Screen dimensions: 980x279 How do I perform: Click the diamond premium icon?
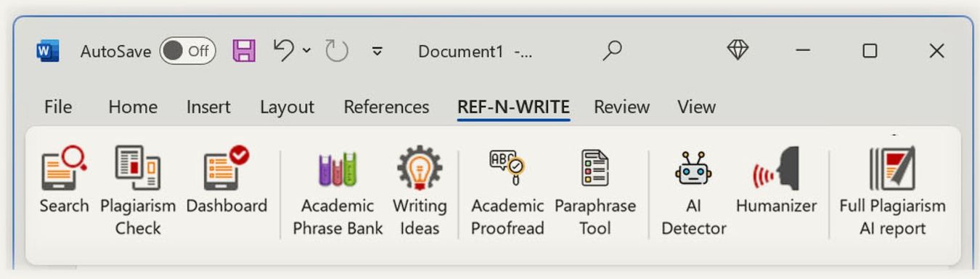pyautogui.click(x=738, y=49)
